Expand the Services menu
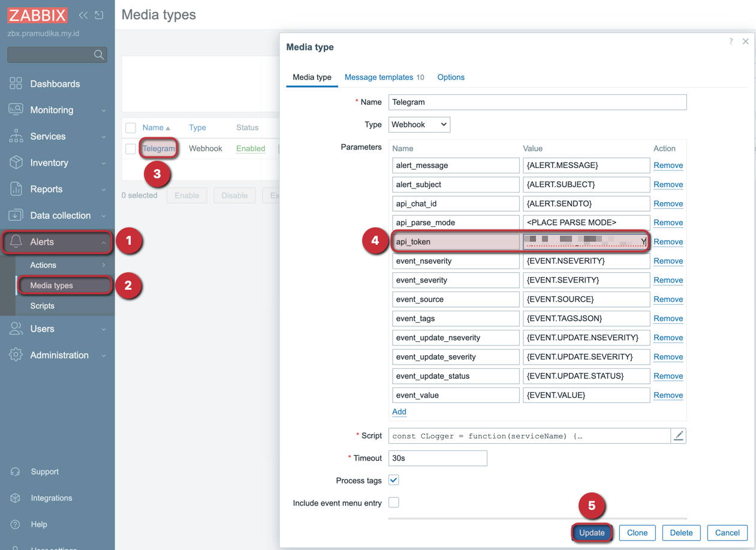Image resolution: width=756 pixels, height=550 pixels. pos(103,137)
